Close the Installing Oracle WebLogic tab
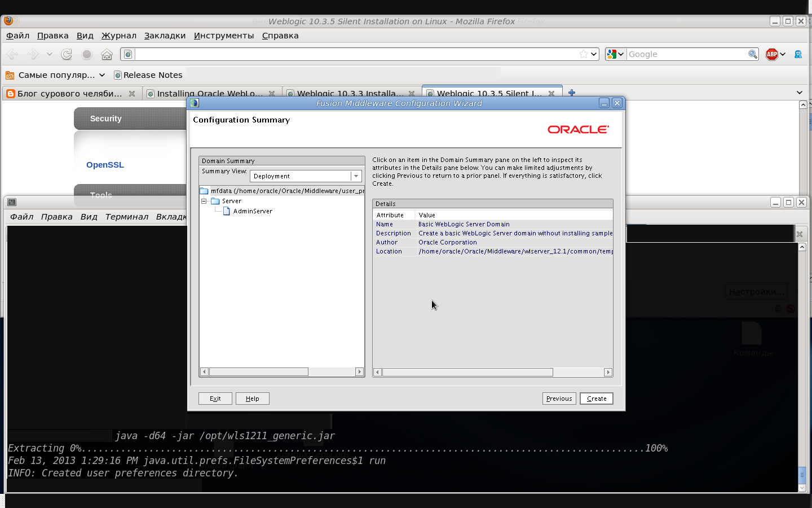Image resolution: width=812 pixels, height=508 pixels. point(272,94)
